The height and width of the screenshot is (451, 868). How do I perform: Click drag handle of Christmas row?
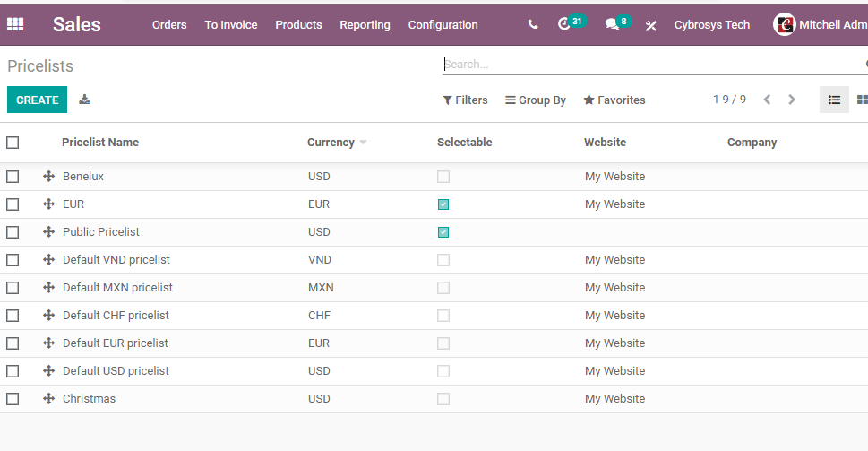click(48, 398)
